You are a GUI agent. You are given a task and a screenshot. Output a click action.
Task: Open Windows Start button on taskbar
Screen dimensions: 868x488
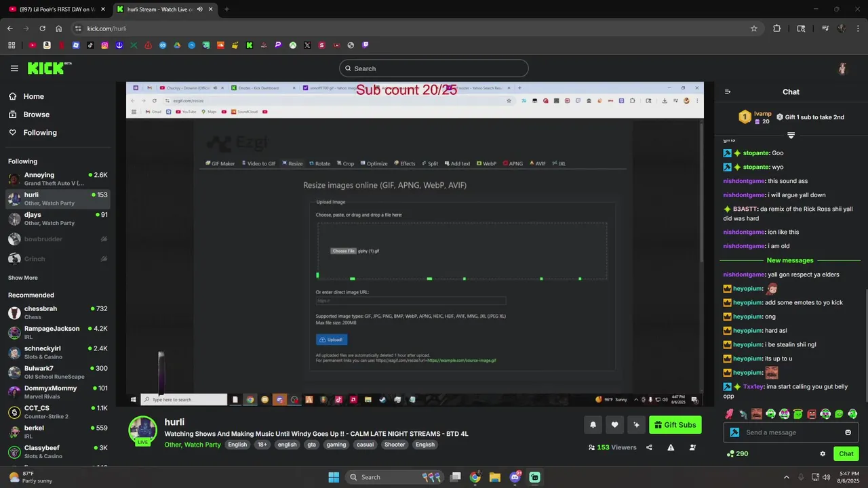[334, 477]
